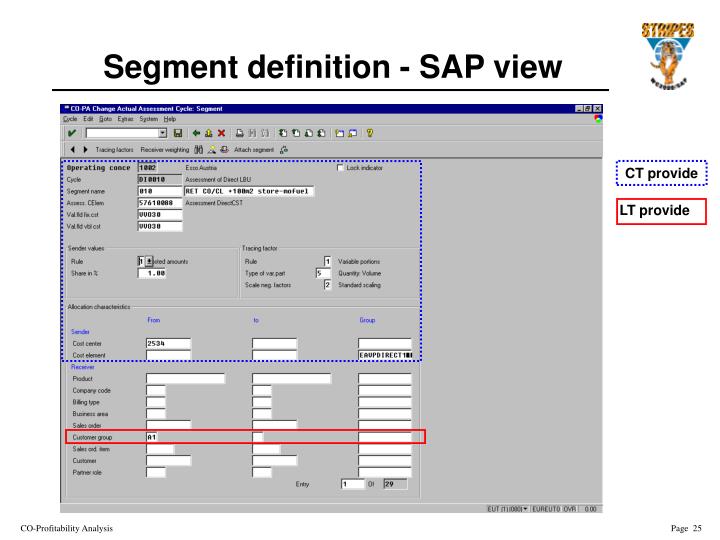
Task: Click the yellow Help question-mark icon
Action: 370,133
